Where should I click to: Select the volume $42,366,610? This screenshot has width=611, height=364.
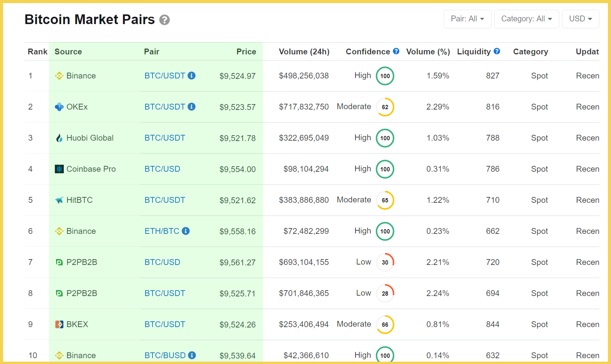point(306,355)
